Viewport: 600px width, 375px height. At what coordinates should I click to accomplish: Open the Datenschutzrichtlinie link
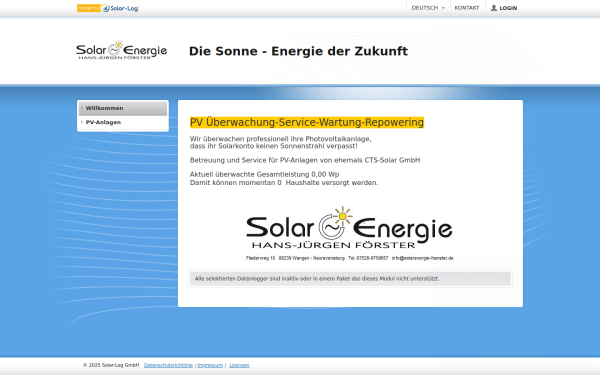click(168, 365)
